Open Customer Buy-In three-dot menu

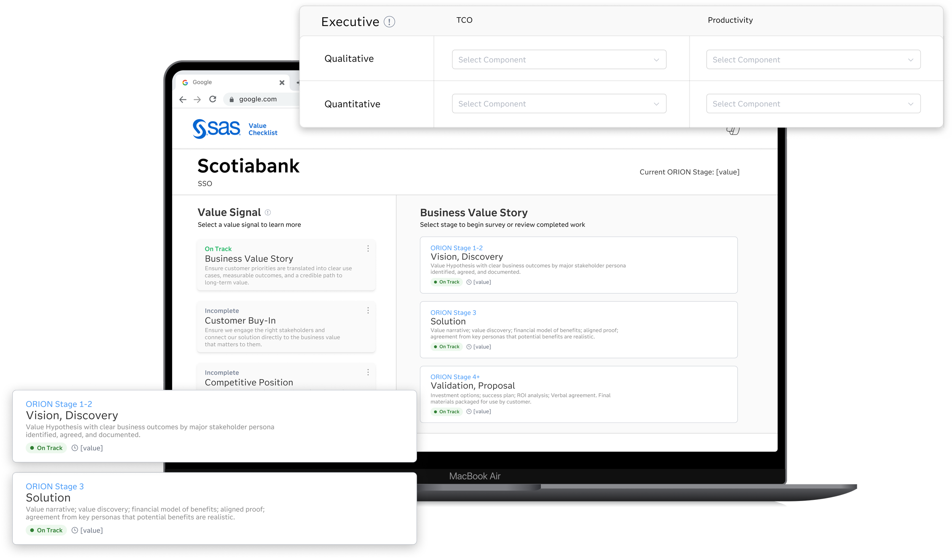(x=368, y=311)
